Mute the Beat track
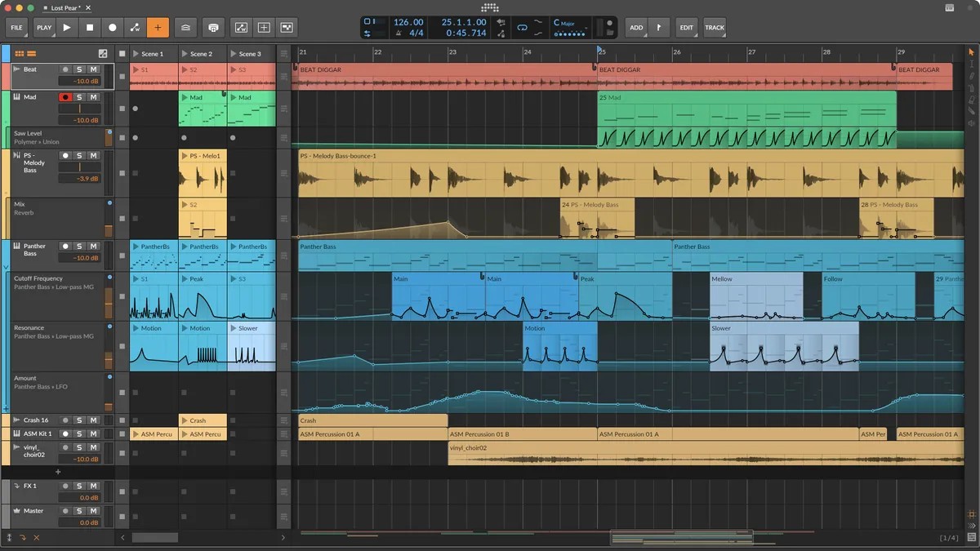The image size is (980, 551). tap(93, 69)
